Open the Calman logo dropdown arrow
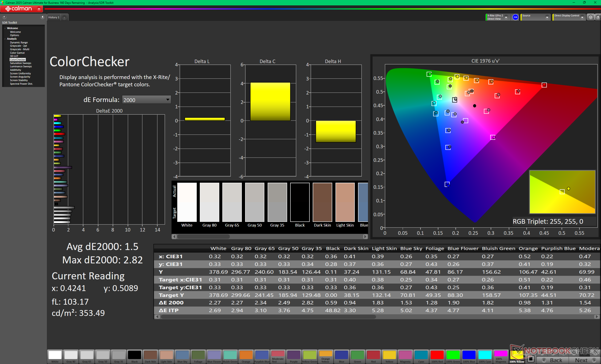The image size is (601, 364). coord(39,9)
